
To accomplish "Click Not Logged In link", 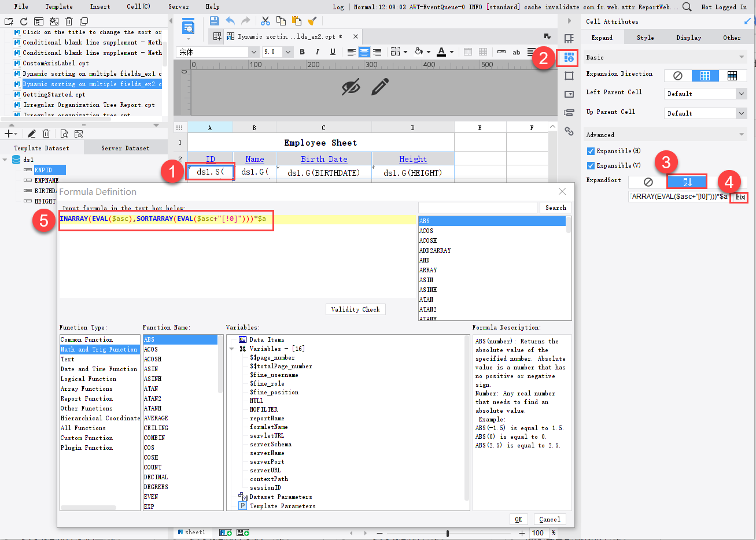I will (724, 7).
